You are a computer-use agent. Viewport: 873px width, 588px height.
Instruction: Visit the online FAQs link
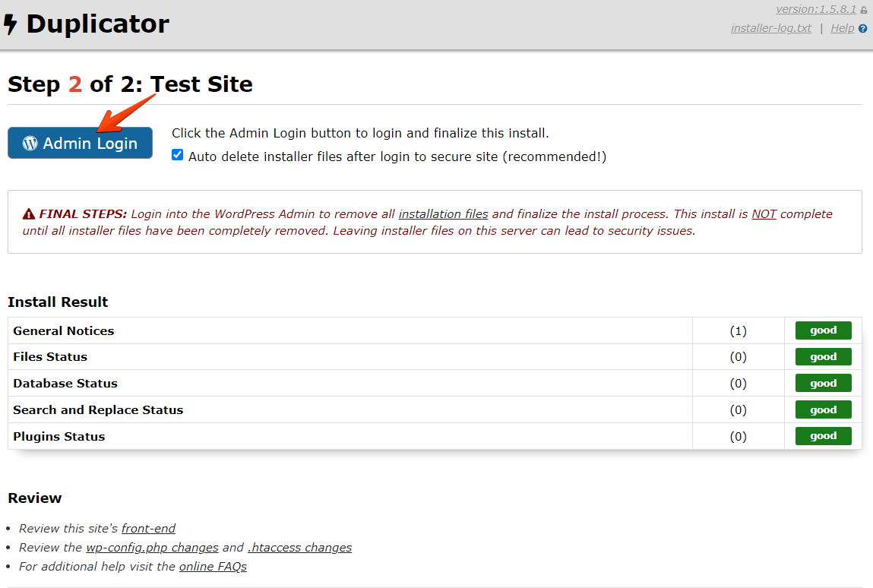coord(213,566)
